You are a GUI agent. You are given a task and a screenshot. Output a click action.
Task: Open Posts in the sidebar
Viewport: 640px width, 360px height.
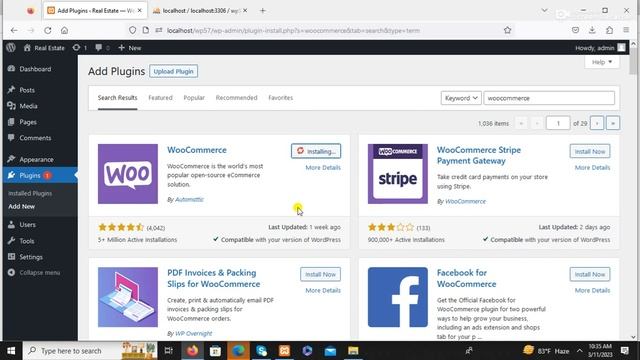(x=27, y=90)
